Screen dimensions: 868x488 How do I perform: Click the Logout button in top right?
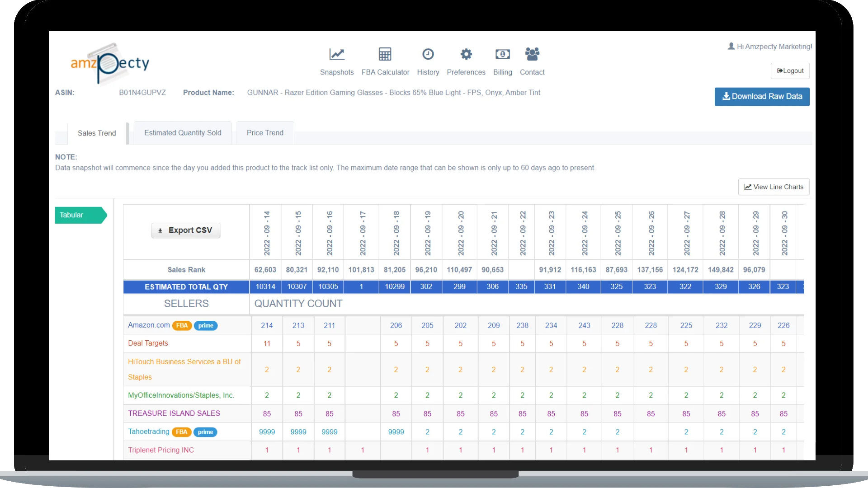point(790,70)
